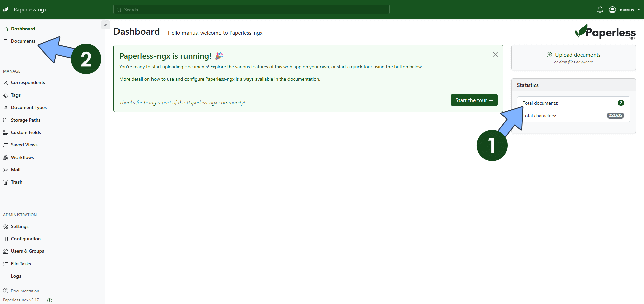The width and height of the screenshot is (644, 304).
Task: Click the notifications bell icon
Action: coord(600,10)
